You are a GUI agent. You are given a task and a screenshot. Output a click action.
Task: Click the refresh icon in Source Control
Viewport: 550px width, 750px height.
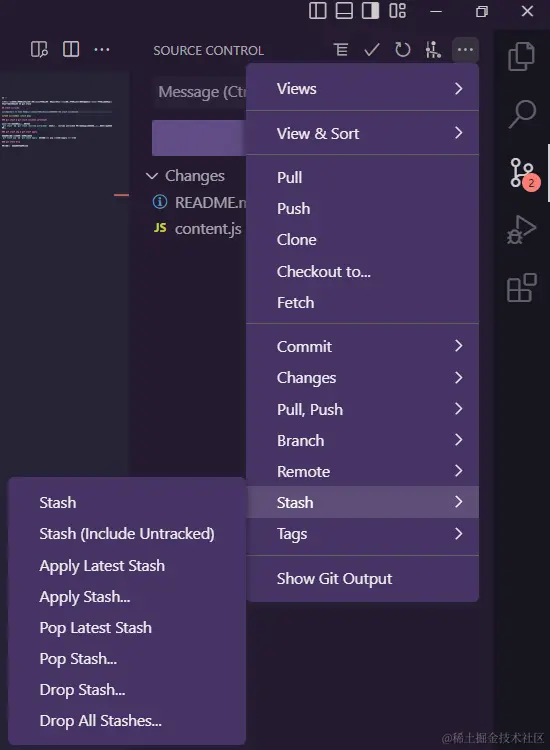point(403,49)
